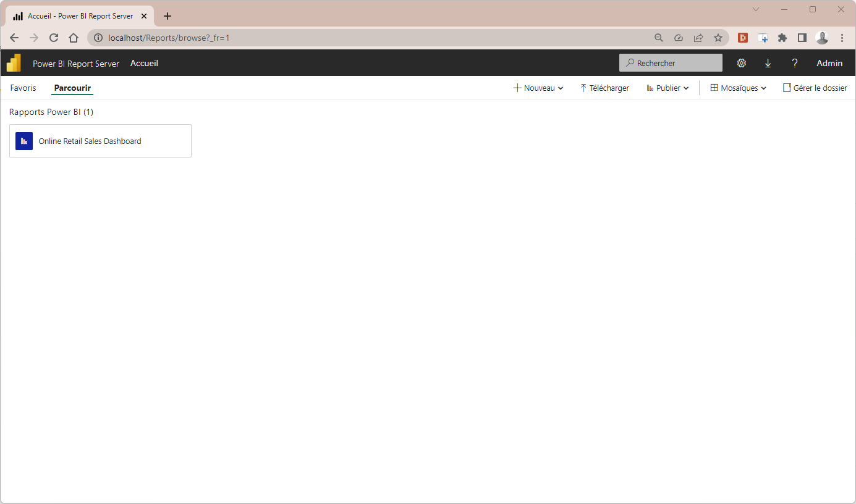The image size is (856, 504).
Task: Click the red extension icon in toolbar
Action: 743,38
